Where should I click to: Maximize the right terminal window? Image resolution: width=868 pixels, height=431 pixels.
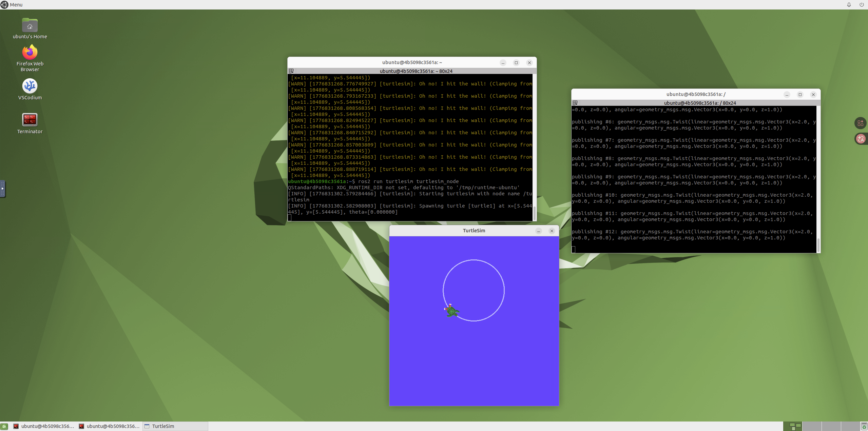click(800, 94)
